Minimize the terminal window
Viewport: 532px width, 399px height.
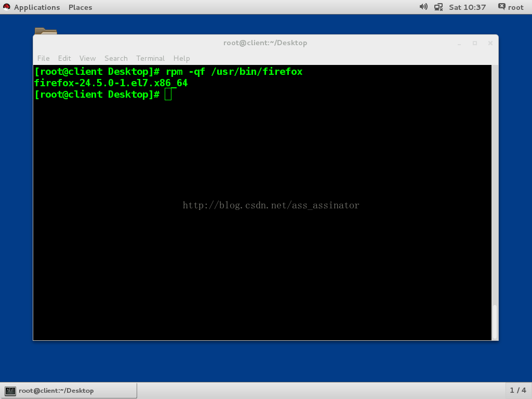tap(459, 44)
